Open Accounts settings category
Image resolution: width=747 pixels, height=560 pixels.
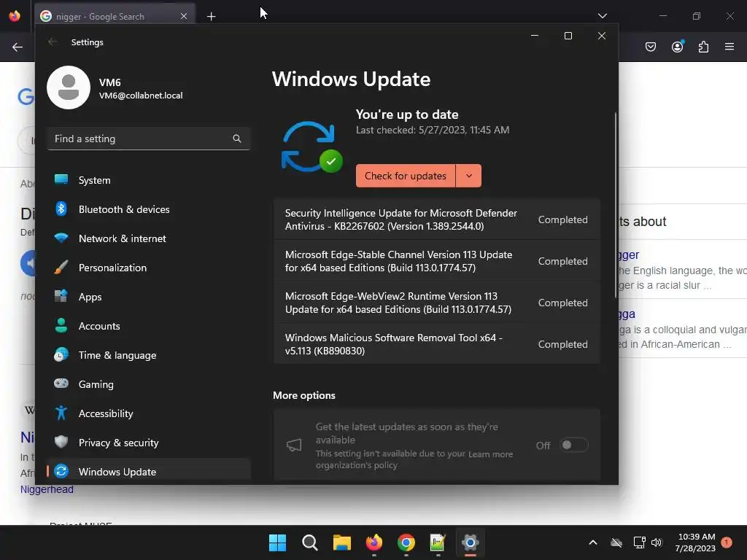(x=149, y=326)
